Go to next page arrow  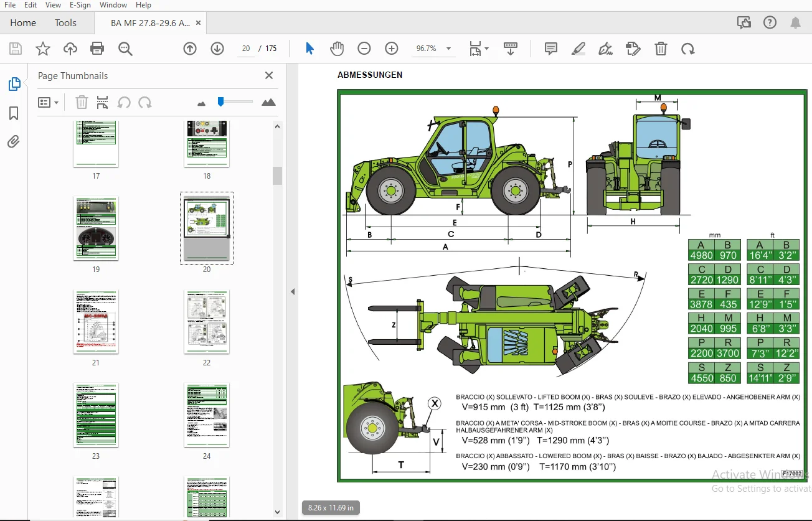(x=217, y=49)
